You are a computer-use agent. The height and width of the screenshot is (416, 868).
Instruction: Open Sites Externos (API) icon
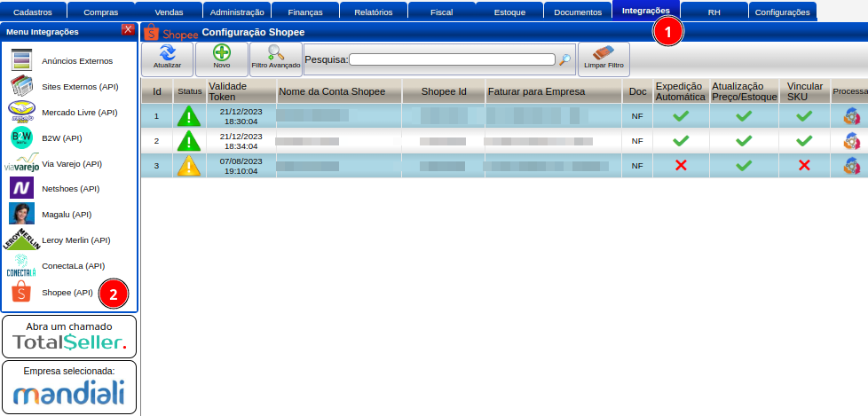click(x=23, y=86)
